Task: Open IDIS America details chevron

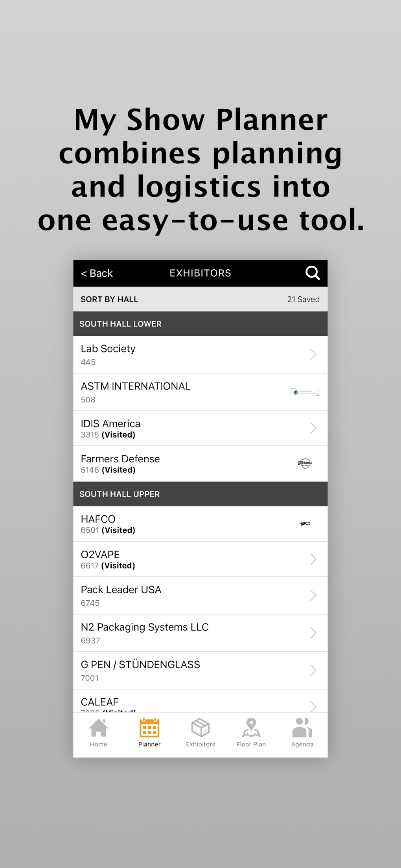Action: point(313,428)
